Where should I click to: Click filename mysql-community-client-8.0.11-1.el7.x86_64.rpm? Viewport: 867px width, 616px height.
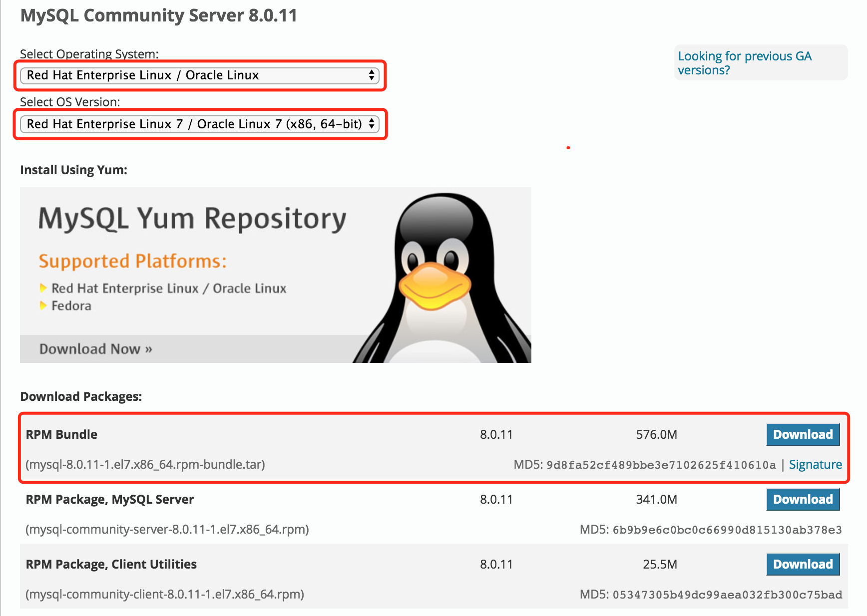(x=165, y=594)
